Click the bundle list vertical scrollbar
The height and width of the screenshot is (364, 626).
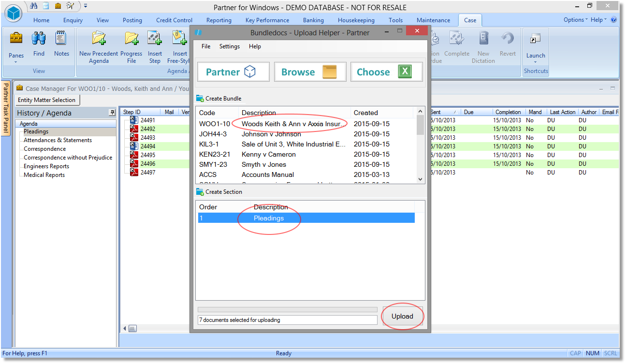[x=421, y=145]
